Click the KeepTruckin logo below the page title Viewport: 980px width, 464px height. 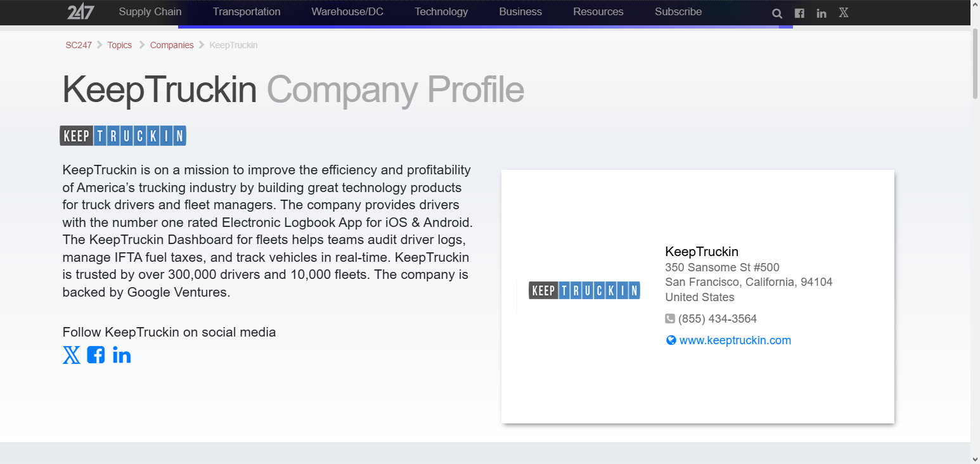tap(123, 136)
